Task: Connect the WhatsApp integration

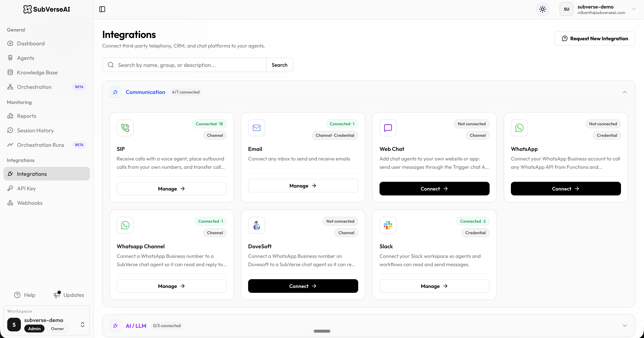Action: tap(566, 189)
